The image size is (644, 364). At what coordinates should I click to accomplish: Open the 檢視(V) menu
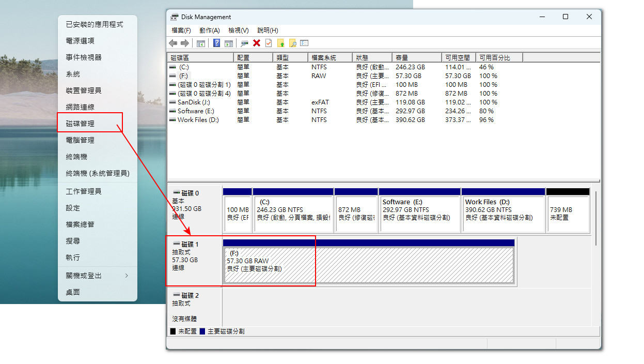(x=239, y=31)
